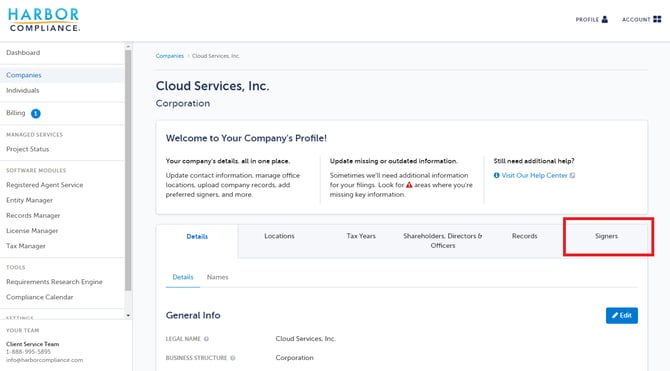This screenshot has width=670, height=371.
Task: Click the Cloud Services, Inc. page heading
Action: [x=212, y=86]
